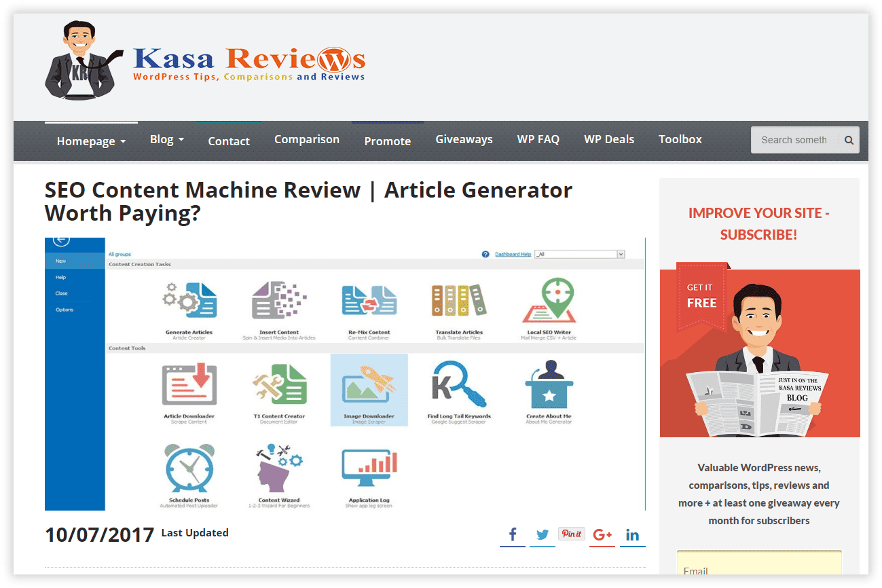
Task: Open the Generate Articles tool
Action: pyautogui.click(x=189, y=306)
